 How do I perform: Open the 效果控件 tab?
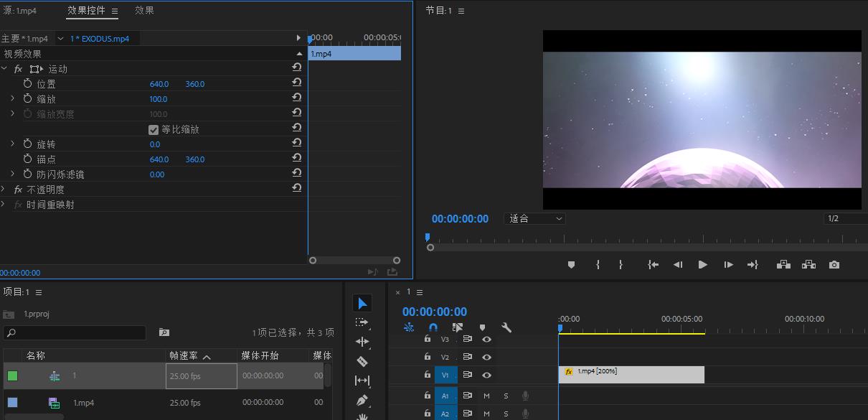[86, 10]
